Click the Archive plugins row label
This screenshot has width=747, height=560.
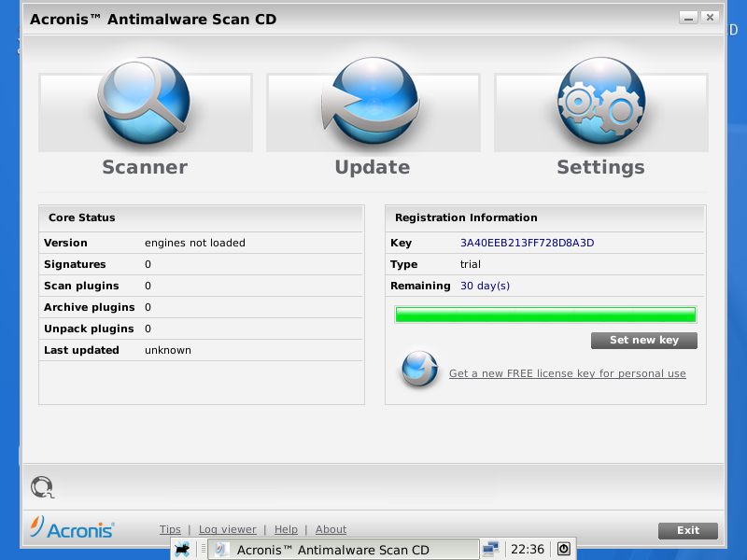tap(89, 307)
